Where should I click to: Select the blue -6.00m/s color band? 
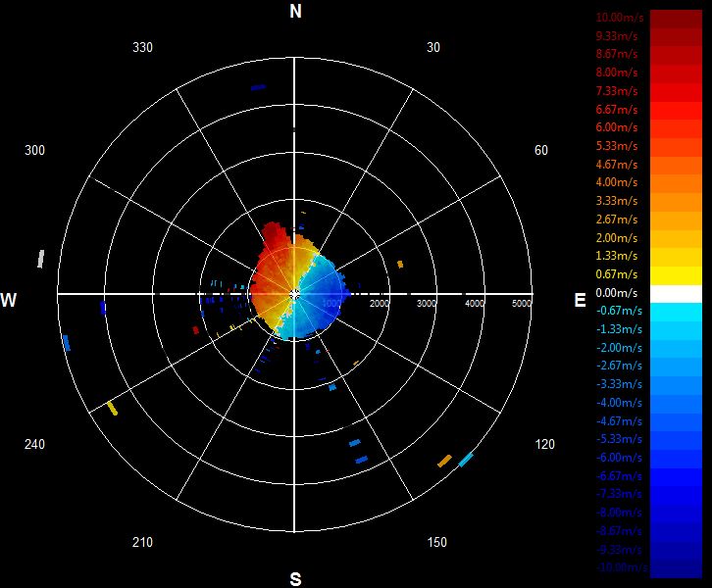click(x=676, y=460)
